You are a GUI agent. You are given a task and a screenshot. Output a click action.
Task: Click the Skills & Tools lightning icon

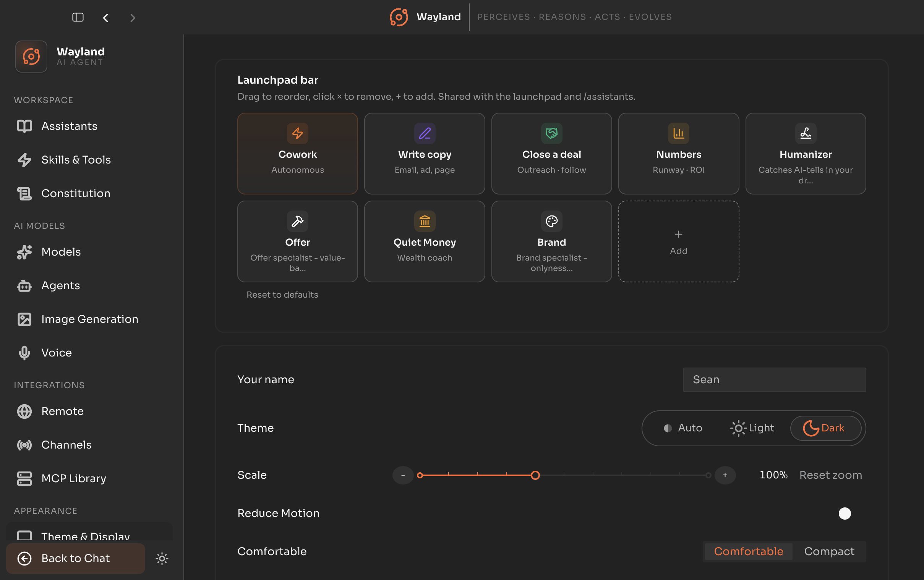(x=24, y=160)
